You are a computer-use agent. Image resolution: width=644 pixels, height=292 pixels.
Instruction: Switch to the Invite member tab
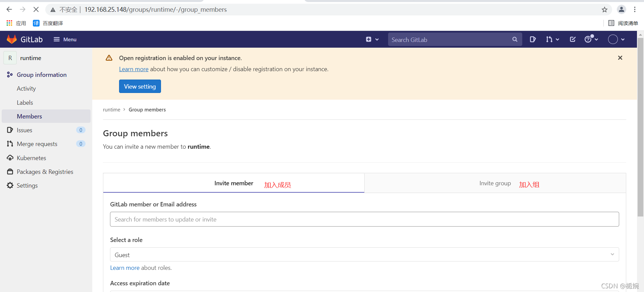(234, 183)
